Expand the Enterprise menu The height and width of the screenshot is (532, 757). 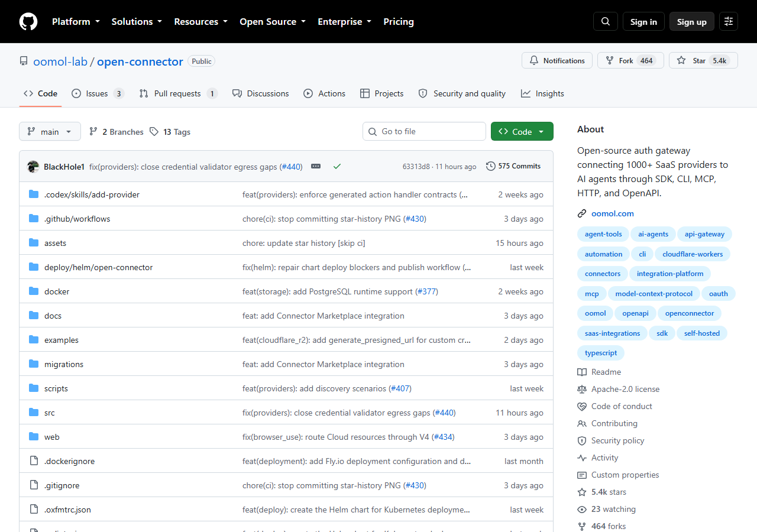(x=344, y=21)
